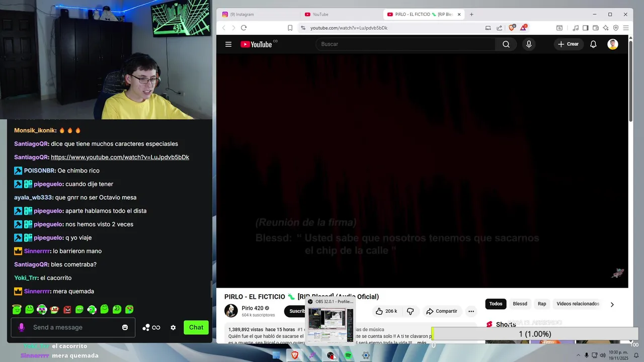Screen dimensions: 644x362
Task: Open the Spotify taskbar icon
Action: [348, 355]
